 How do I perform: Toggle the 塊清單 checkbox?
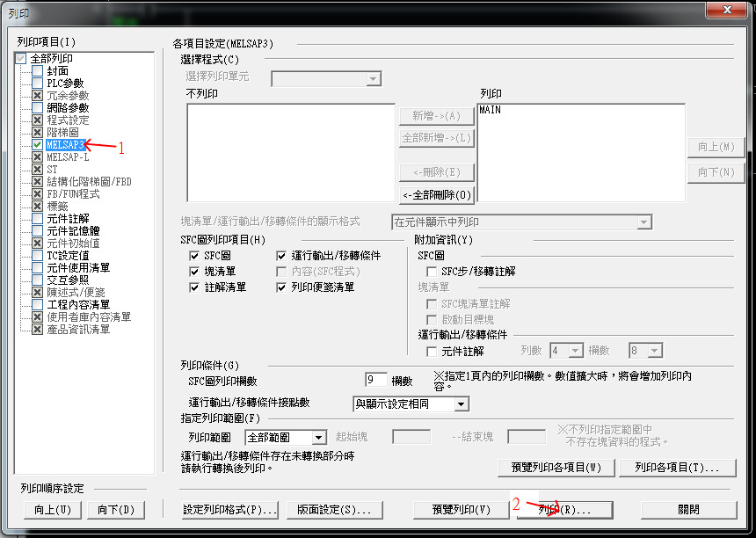tap(195, 271)
